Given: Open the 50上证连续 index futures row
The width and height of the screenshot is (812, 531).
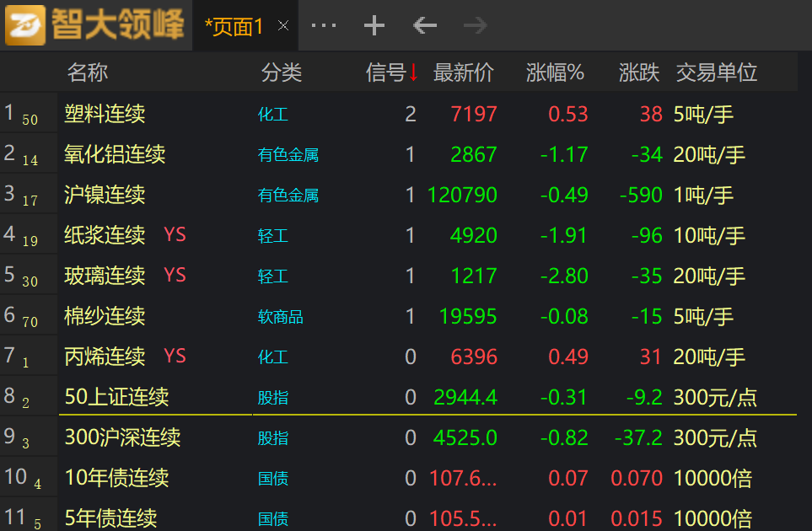Looking at the screenshot, I should point(116,397).
